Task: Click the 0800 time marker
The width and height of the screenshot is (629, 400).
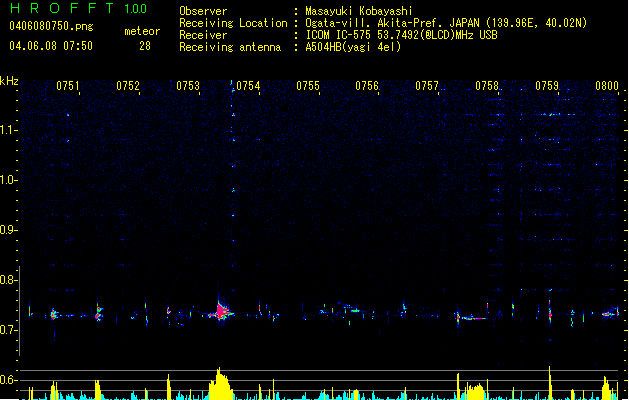Action: point(607,86)
